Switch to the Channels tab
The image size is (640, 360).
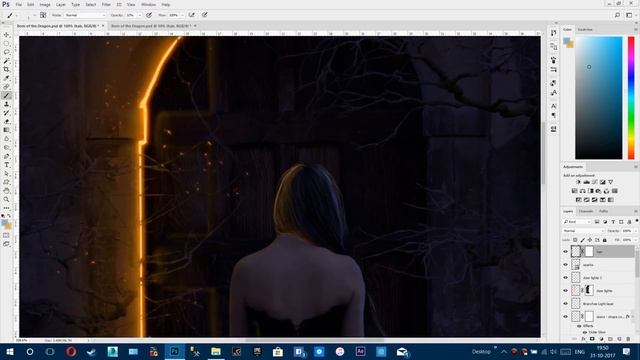coord(586,211)
